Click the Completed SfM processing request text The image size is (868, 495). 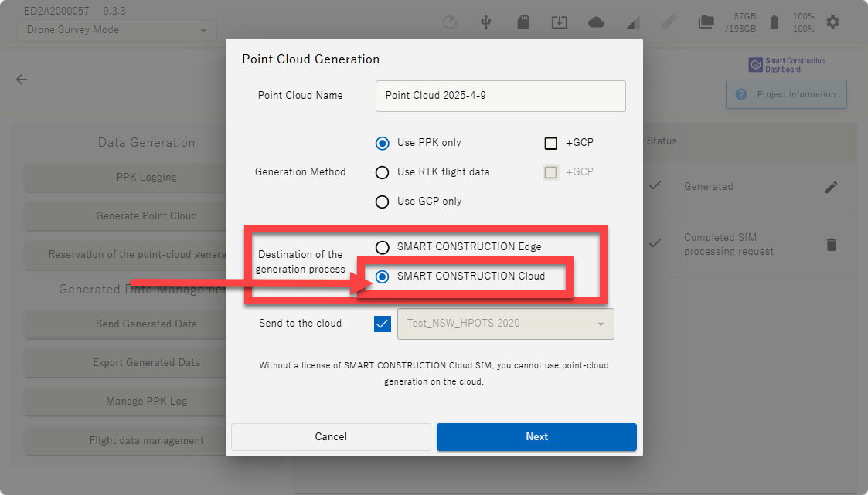click(729, 245)
